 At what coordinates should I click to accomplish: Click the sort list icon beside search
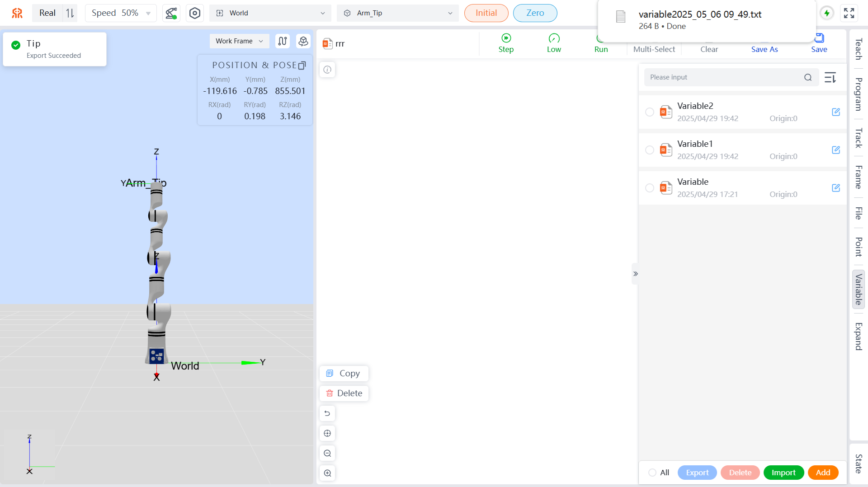pyautogui.click(x=830, y=77)
